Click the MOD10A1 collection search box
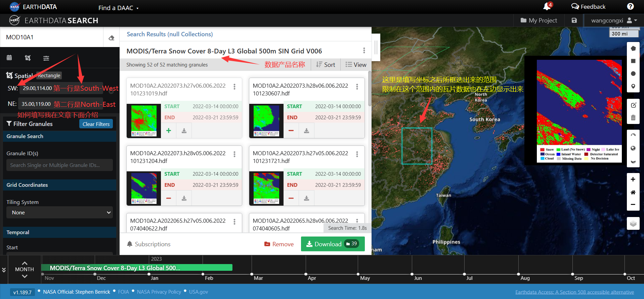644x299 pixels. pos(52,37)
